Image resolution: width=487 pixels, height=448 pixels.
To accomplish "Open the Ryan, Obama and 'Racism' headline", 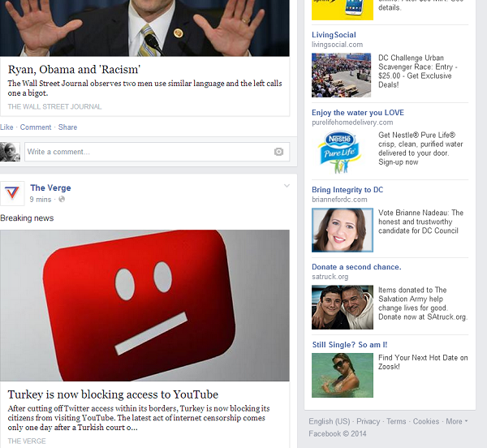I will (x=74, y=70).
